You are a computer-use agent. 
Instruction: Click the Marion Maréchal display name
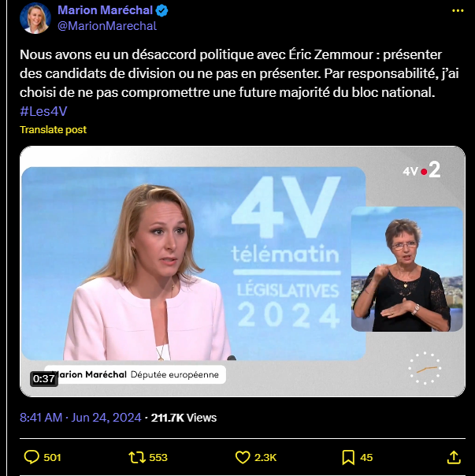(106, 11)
